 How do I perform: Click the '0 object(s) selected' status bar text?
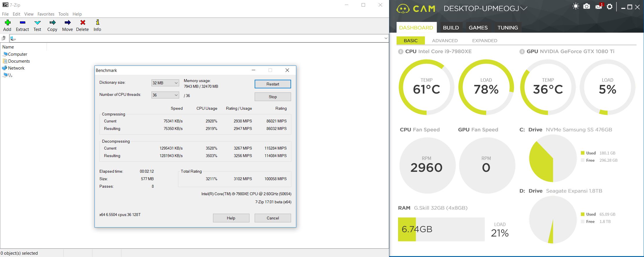coord(19,253)
